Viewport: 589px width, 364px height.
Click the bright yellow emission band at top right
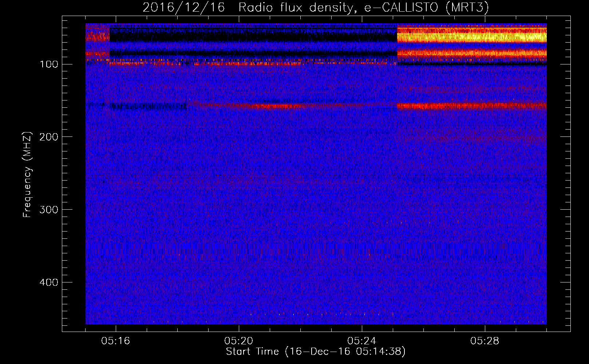pos(472,36)
